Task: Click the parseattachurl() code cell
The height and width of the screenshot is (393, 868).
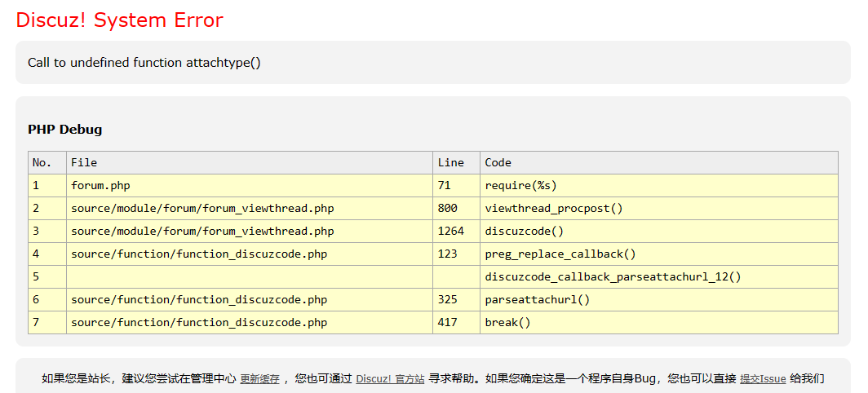Action: point(537,300)
